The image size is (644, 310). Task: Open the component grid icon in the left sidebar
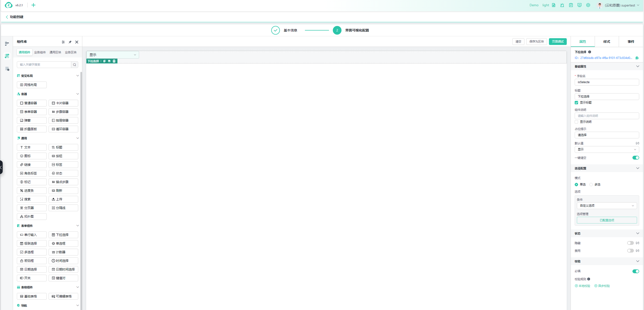coord(7,56)
